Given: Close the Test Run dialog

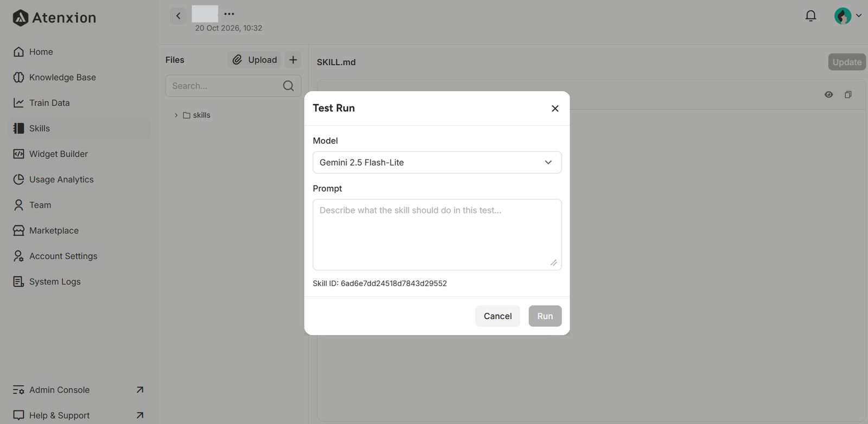Looking at the screenshot, I should (x=555, y=109).
